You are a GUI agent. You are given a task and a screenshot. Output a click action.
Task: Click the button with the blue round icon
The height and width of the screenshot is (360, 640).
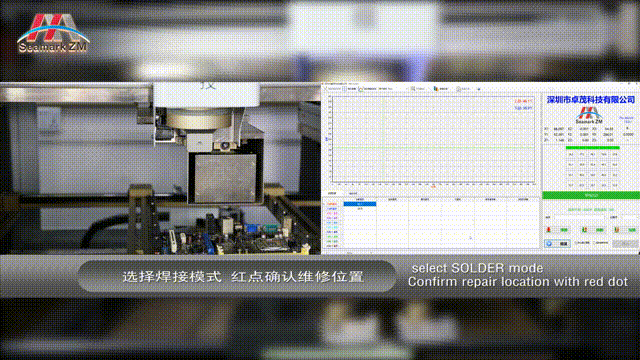pos(557,244)
